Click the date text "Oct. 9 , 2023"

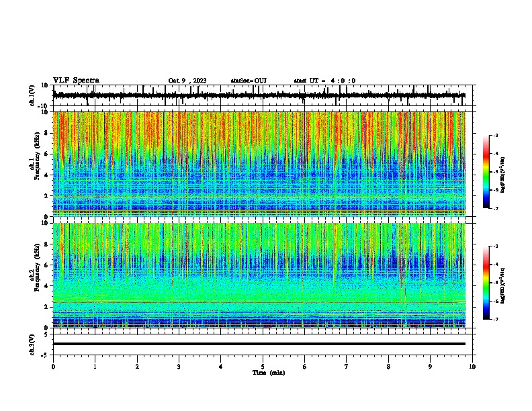point(187,81)
